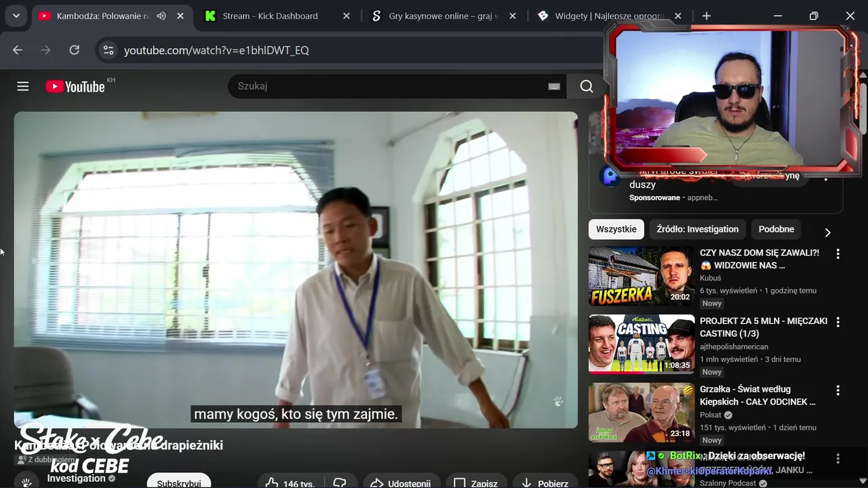Click the sponsored ad avatar icon

coord(611,177)
